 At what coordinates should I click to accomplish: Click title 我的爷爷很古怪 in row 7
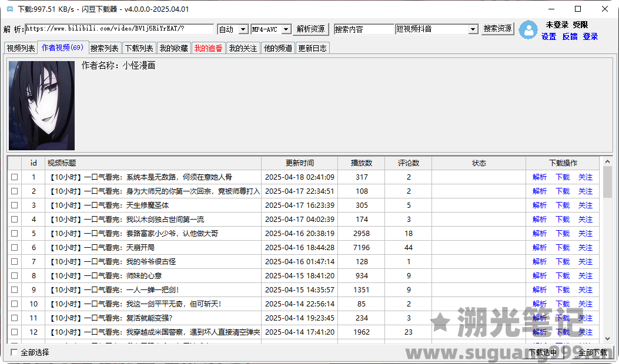[x=151, y=261]
